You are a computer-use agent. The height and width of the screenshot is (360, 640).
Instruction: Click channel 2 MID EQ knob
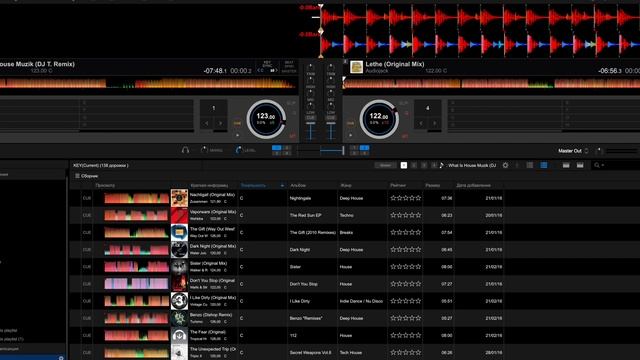(331, 93)
